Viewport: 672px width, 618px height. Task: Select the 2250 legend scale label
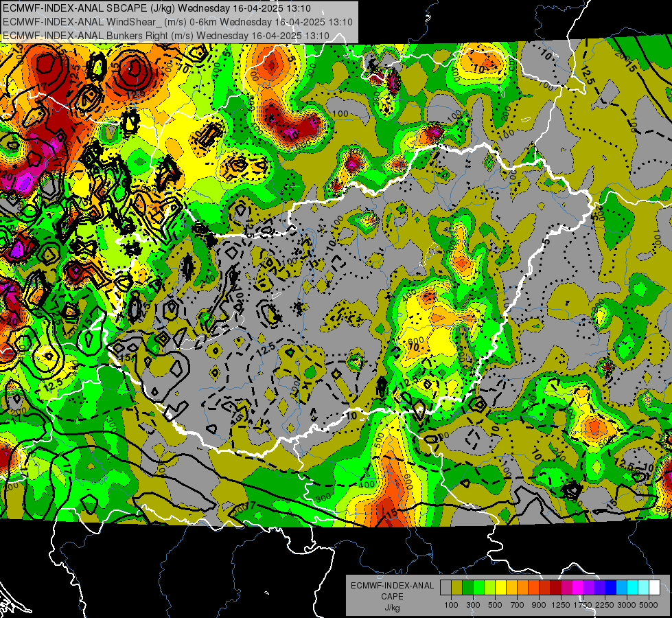pyautogui.click(x=605, y=605)
